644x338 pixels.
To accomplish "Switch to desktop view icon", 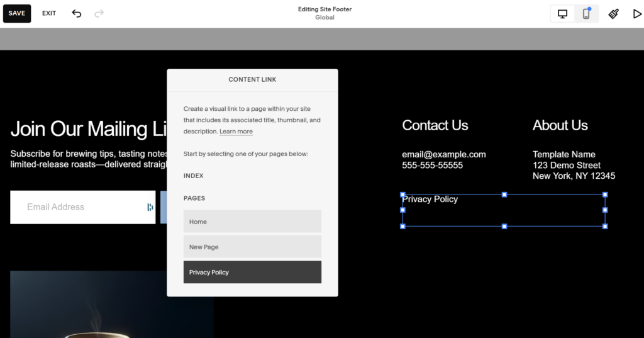I will pyautogui.click(x=563, y=14).
